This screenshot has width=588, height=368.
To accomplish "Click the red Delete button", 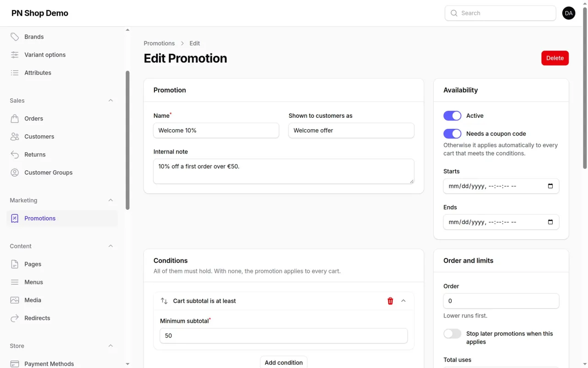I will (555, 58).
